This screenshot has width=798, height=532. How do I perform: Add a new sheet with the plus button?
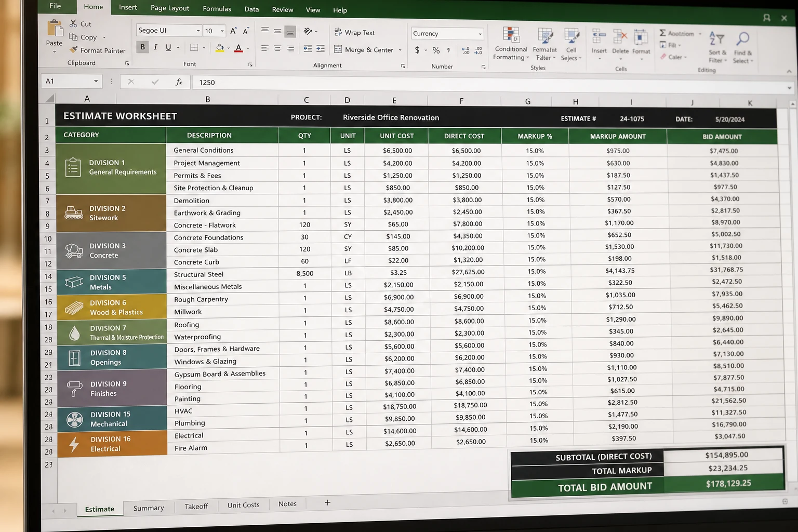[327, 502]
